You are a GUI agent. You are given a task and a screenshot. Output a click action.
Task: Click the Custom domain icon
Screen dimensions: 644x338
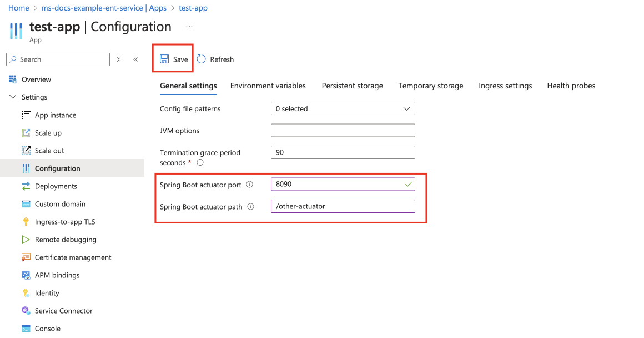(26, 204)
